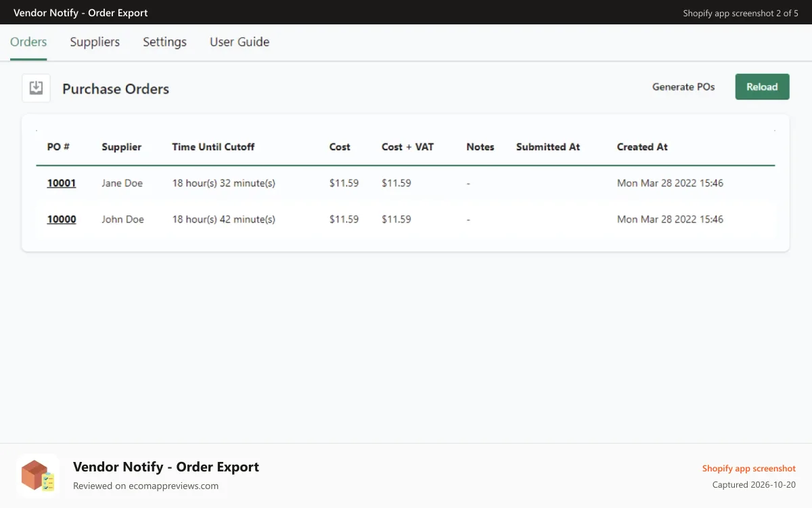Click the Generate POs button
The height and width of the screenshot is (508, 812).
click(683, 87)
